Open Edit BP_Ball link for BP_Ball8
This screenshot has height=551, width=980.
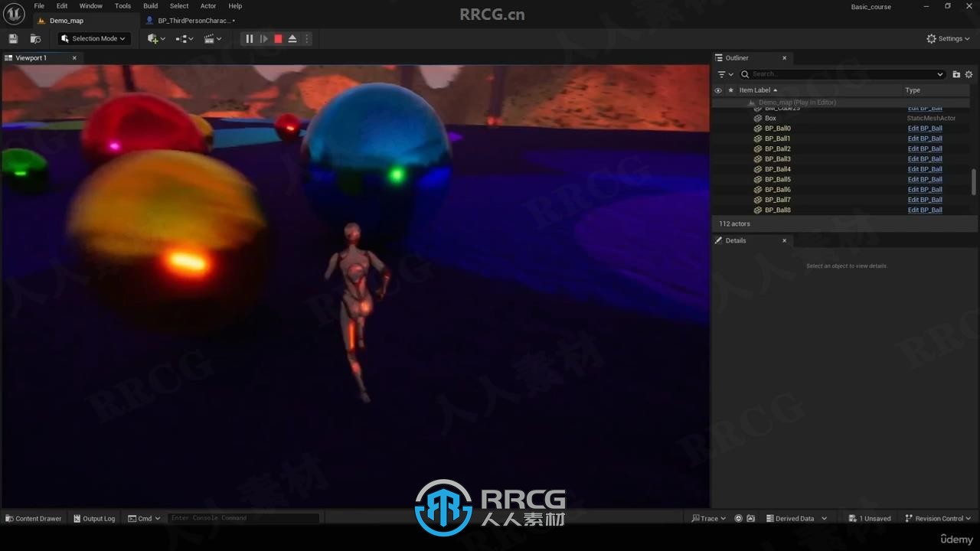point(925,210)
